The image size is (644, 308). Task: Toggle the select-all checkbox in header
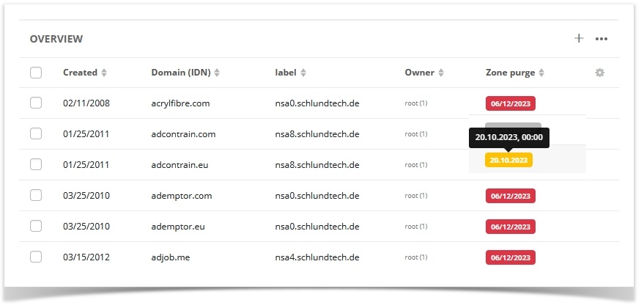pyautogui.click(x=36, y=73)
